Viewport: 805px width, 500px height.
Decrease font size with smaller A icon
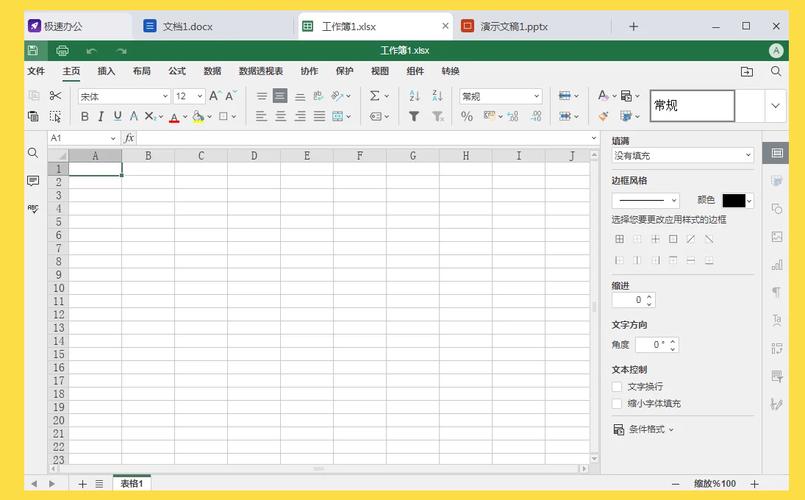(231, 95)
